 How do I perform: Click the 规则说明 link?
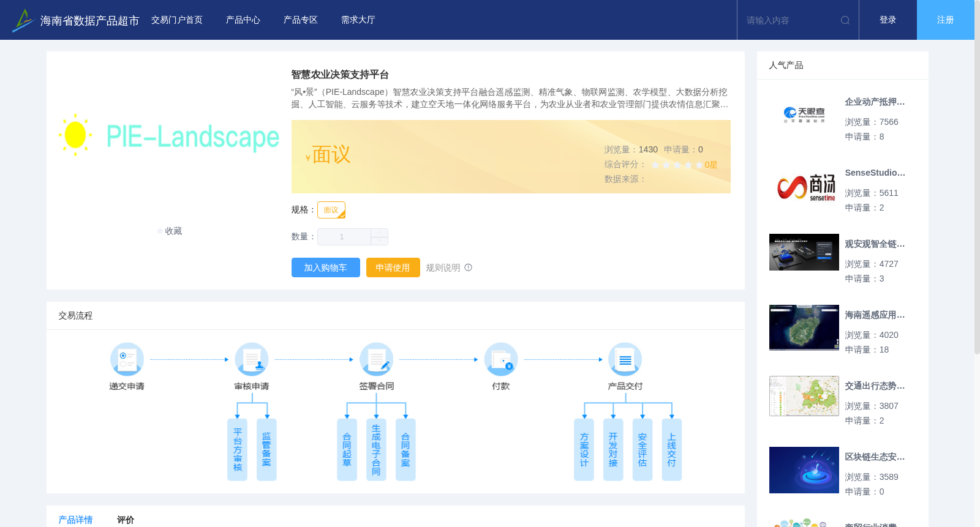click(x=443, y=267)
